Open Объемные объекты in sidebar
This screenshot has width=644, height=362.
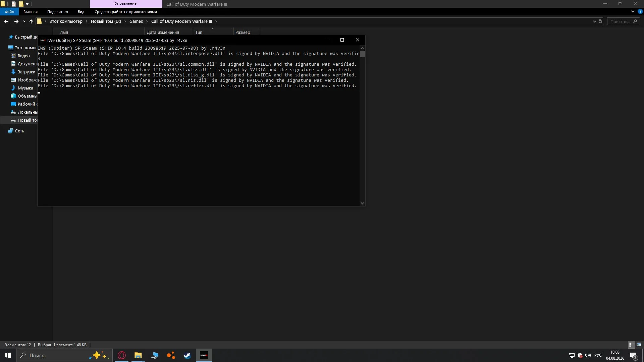click(x=24, y=96)
